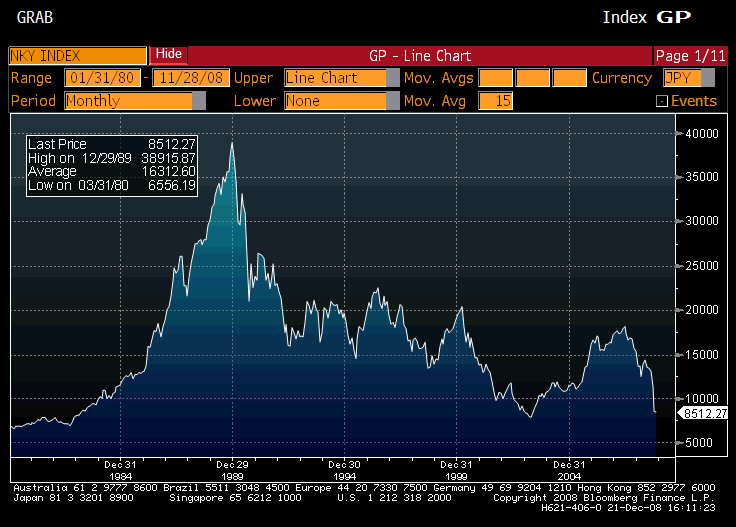Open the Period Monthly dropdown arrow
The width and height of the screenshot is (736, 527).
tap(199, 101)
